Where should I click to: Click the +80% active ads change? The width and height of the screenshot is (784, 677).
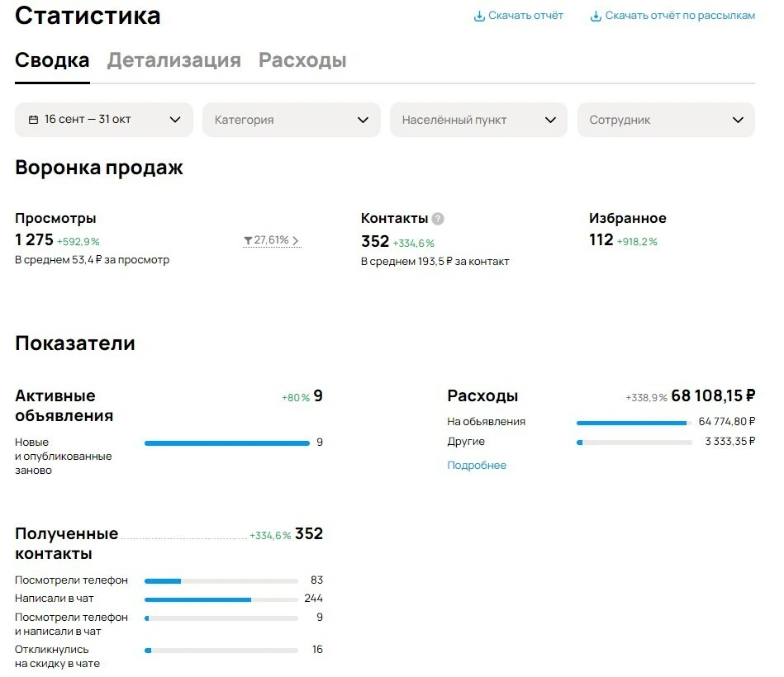[296, 398]
